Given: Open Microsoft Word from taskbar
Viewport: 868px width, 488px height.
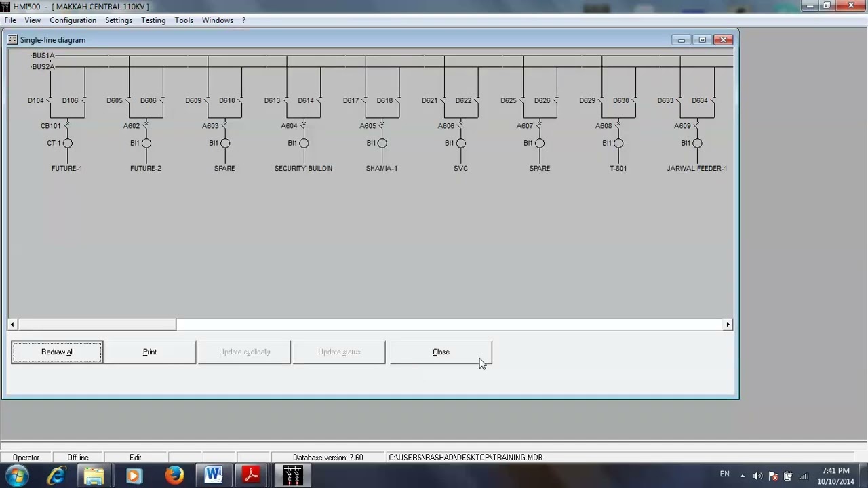Looking at the screenshot, I should [214, 475].
